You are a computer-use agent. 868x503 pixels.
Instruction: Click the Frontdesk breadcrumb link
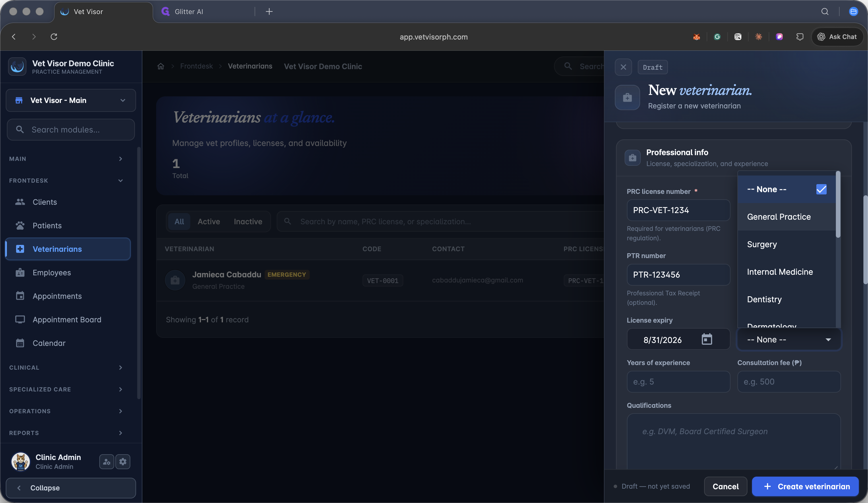click(x=196, y=66)
